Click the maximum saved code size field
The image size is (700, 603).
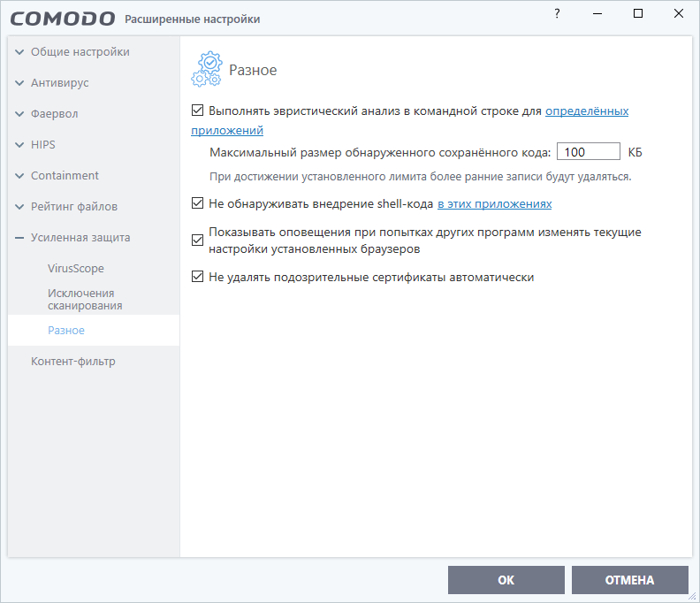[588, 152]
